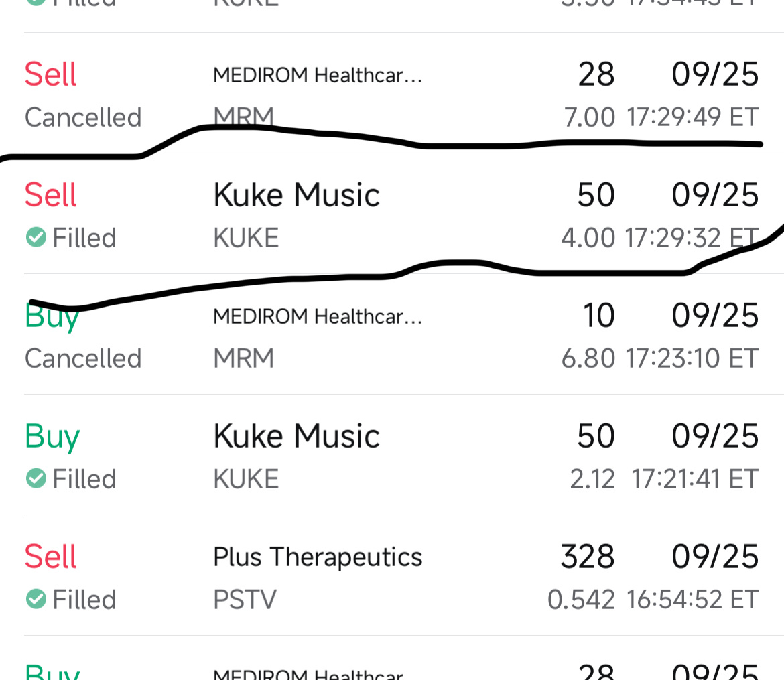Tap the MRM ticker on the cancelled buy order
Screen dimensions: 784x680
pos(244,358)
